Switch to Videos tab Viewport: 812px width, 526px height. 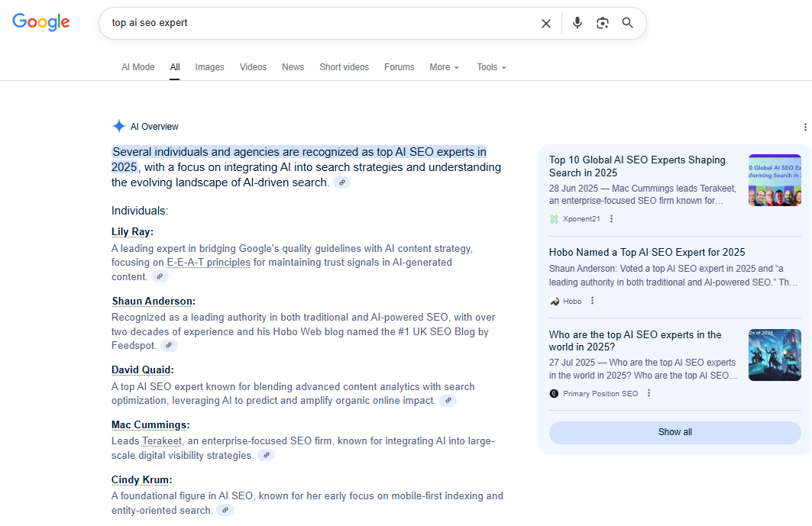[254, 67]
